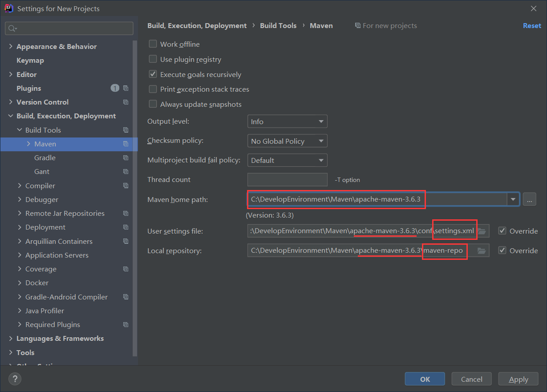This screenshot has height=392, width=547.
Task: Click folder icon in User settings file field
Action: click(482, 231)
